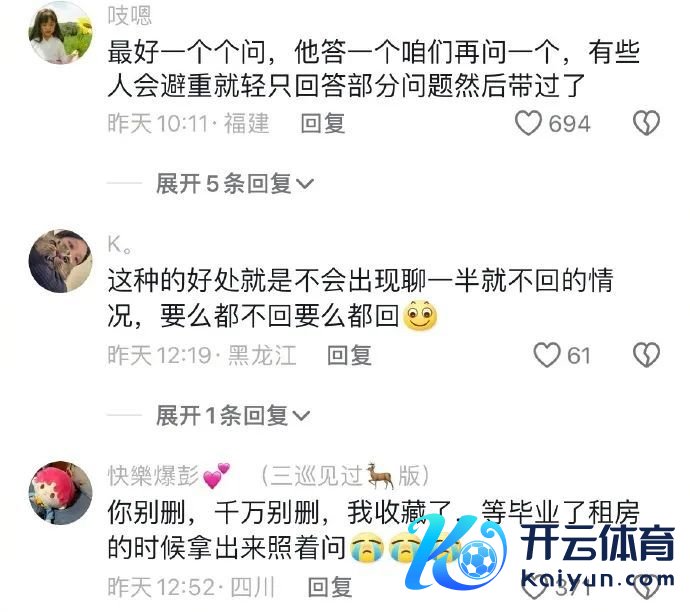Reply to the 四川 comment
This screenshot has width=690, height=612.
click(330, 587)
